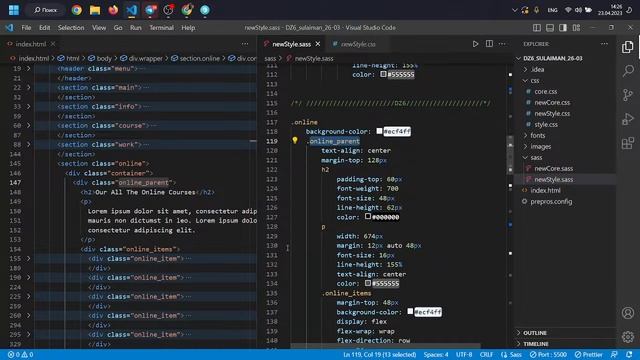Image resolution: width=640 pixels, height=360 pixels.
Task: Click div.wrapper in the breadcrumb path
Action: point(145,58)
